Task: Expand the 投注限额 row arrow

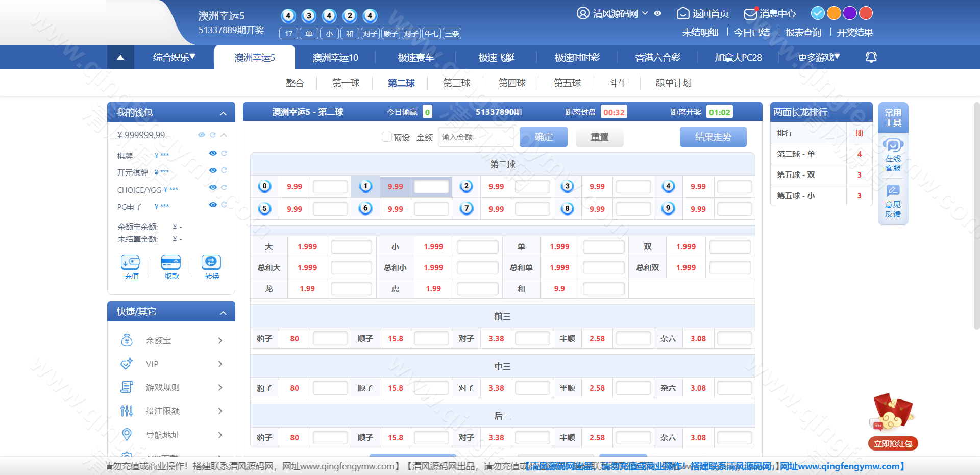Action: click(220, 411)
